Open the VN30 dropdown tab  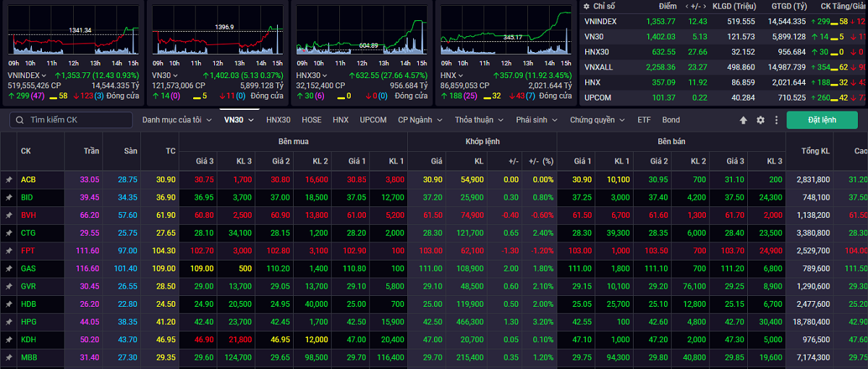coord(239,120)
